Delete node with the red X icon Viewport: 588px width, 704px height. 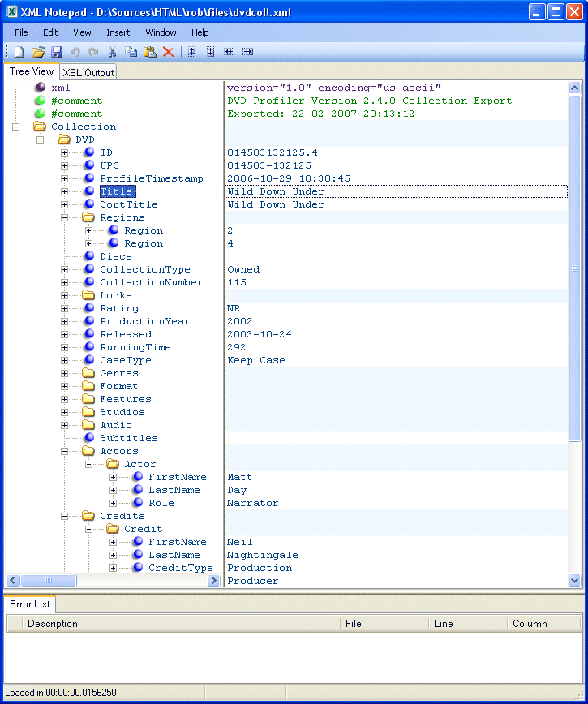click(x=169, y=52)
